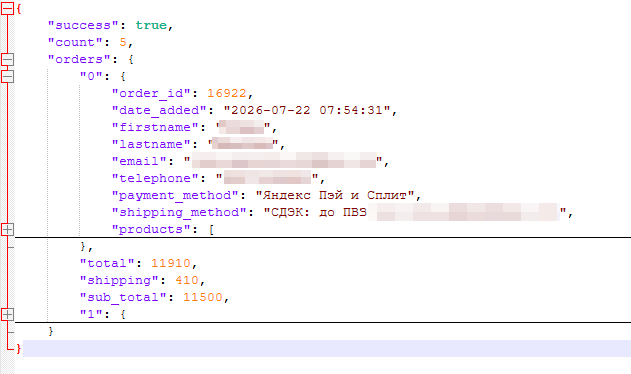Viewport: 631px width, 374px height.
Task: Click the "success" key text
Action: (x=83, y=25)
